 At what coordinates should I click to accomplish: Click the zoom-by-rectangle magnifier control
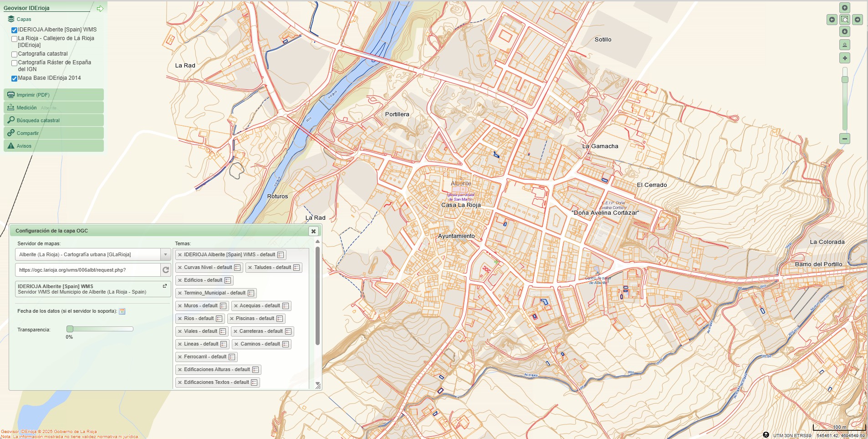pyautogui.click(x=845, y=20)
